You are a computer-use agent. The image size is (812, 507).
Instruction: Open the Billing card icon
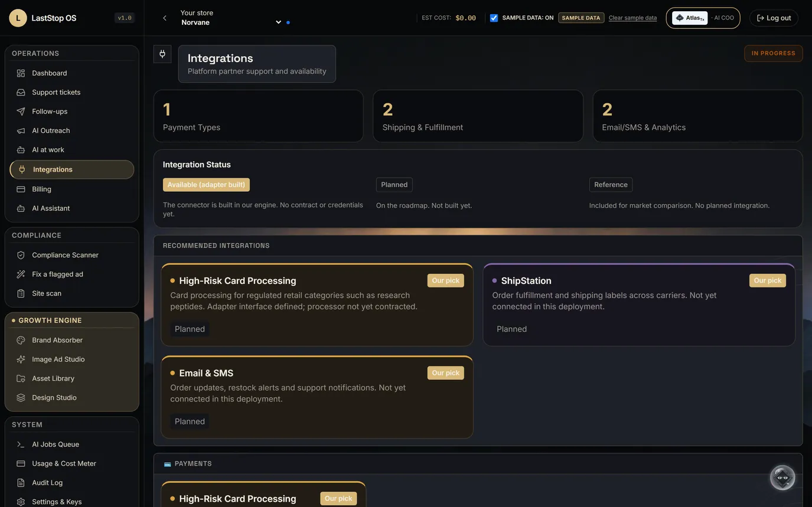click(x=21, y=189)
